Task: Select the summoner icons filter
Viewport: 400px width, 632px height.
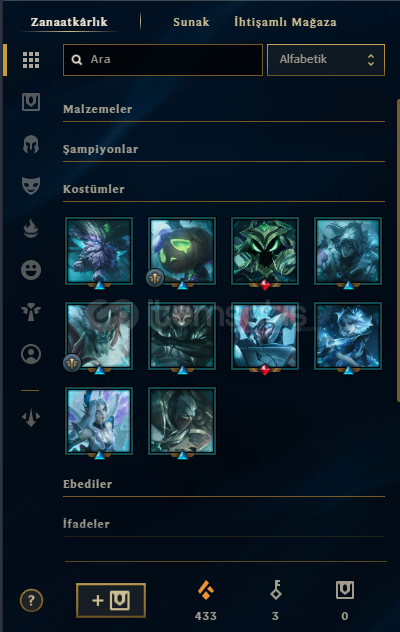Action: click(x=31, y=354)
